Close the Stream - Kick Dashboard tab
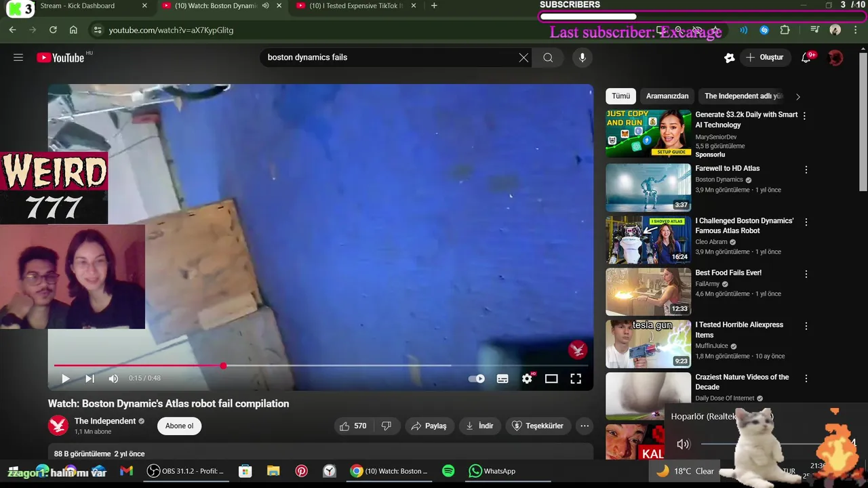868x488 pixels. [144, 5]
